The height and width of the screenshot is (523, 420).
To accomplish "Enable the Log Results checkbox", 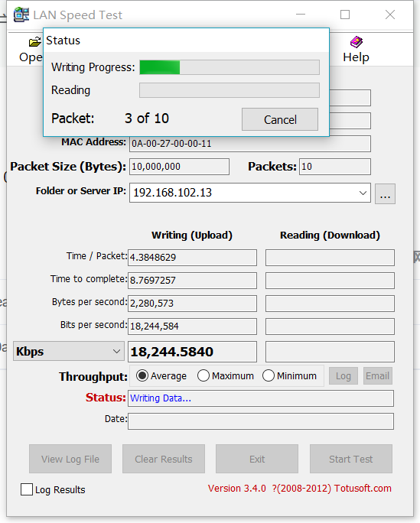I will click(27, 489).
